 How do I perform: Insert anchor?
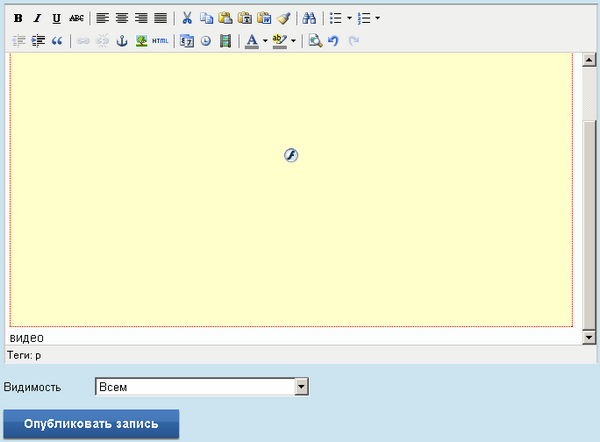122,41
